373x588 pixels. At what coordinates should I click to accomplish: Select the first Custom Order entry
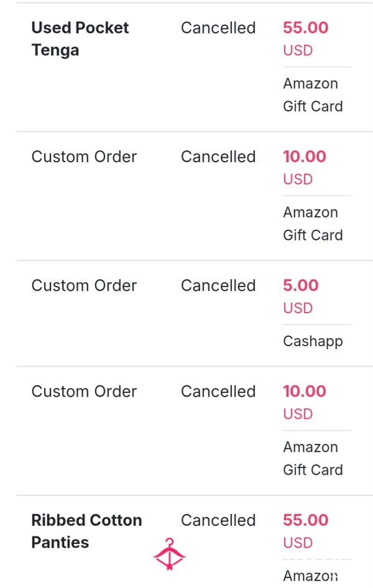tap(84, 157)
